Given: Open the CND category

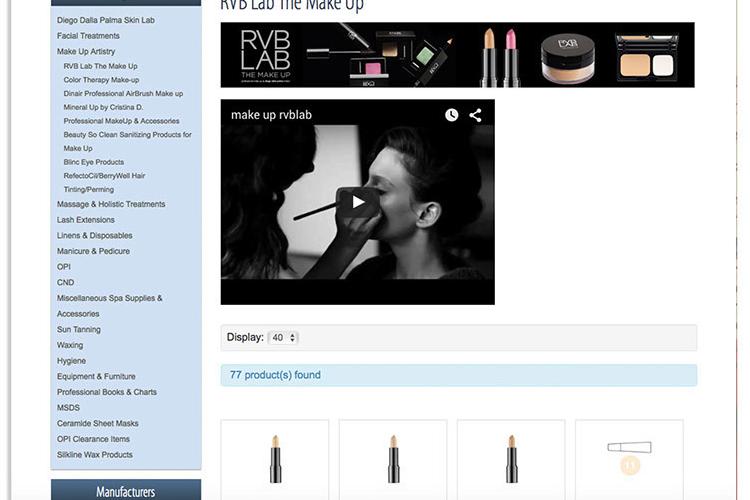Looking at the screenshot, I should [x=66, y=282].
